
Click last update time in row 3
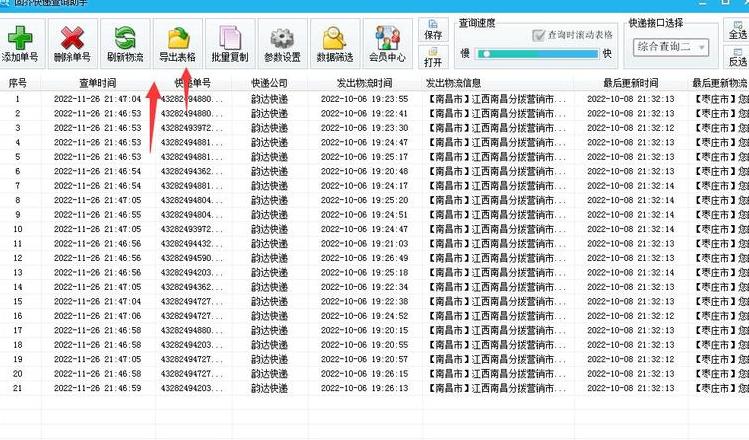[x=631, y=128]
